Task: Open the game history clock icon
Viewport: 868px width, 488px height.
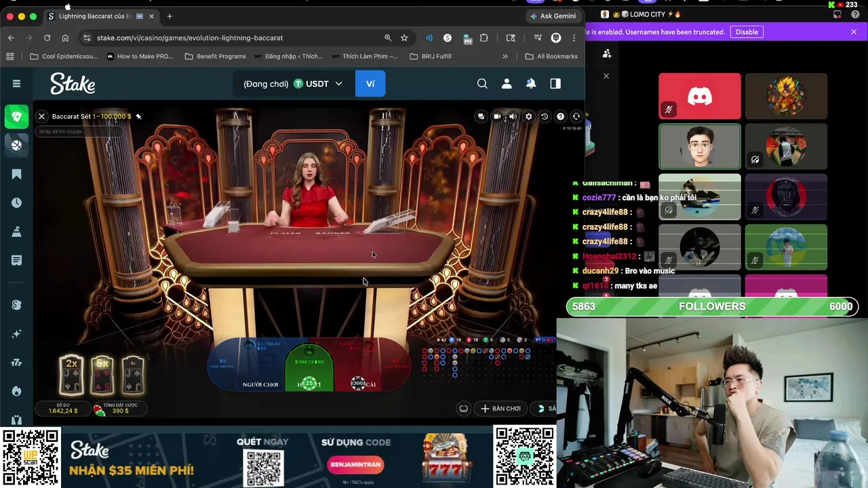Action: (x=545, y=117)
